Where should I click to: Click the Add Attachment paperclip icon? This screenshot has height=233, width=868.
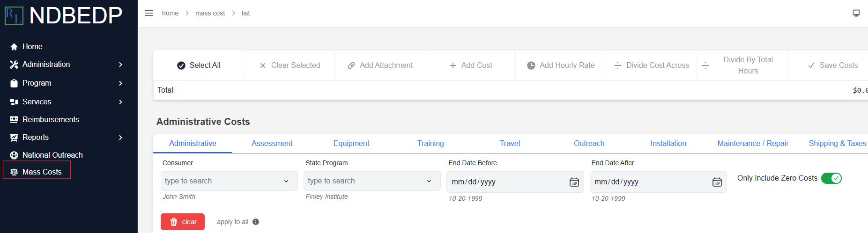[351, 66]
